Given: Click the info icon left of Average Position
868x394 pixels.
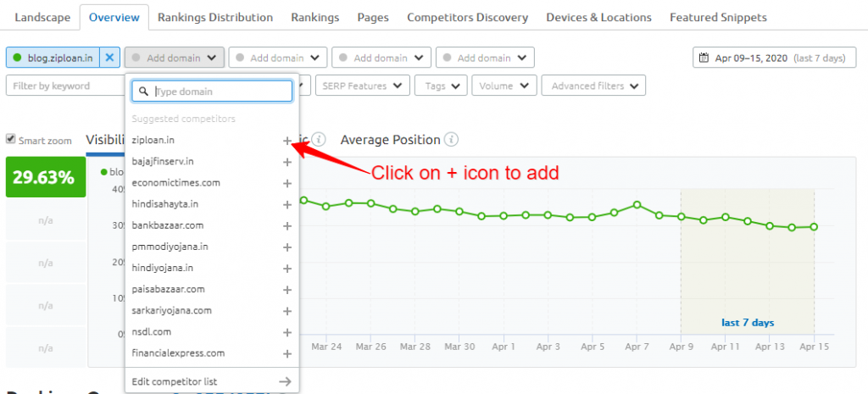Looking at the screenshot, I should tap(319, 140).
